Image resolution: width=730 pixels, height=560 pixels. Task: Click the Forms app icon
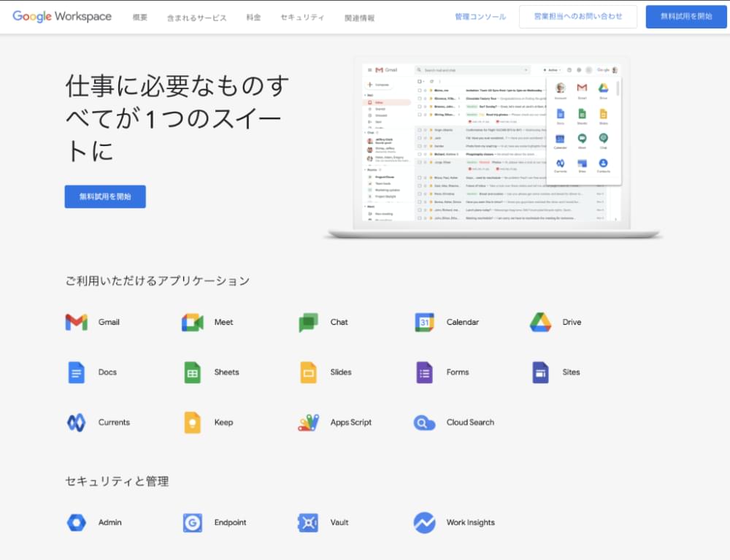(x=425, y=372)
